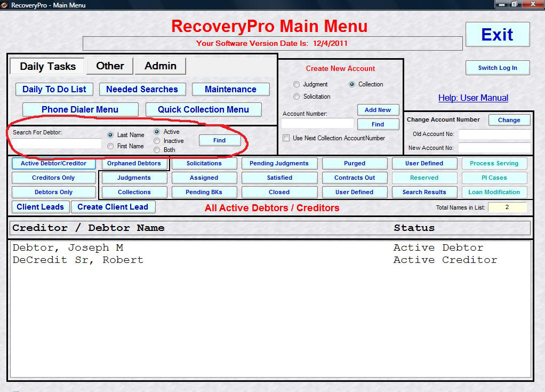This screenshot has height=392, width=545.
Task: Show Purged accounts
Action: click(x=355, y=163)
